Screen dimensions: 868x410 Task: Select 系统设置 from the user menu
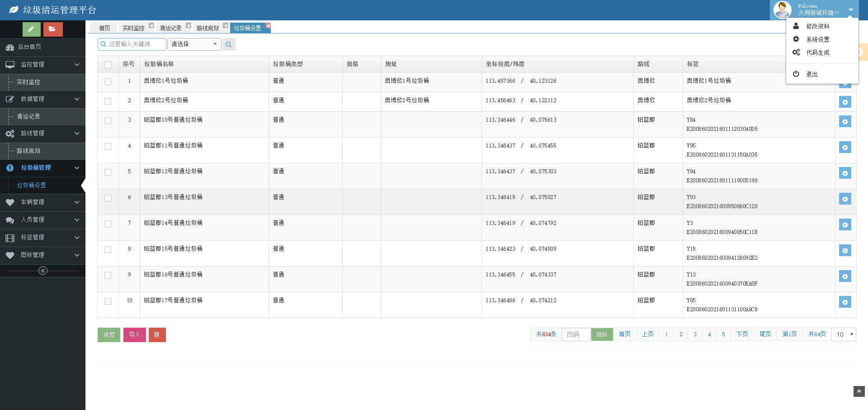click(x=822, y=39)
